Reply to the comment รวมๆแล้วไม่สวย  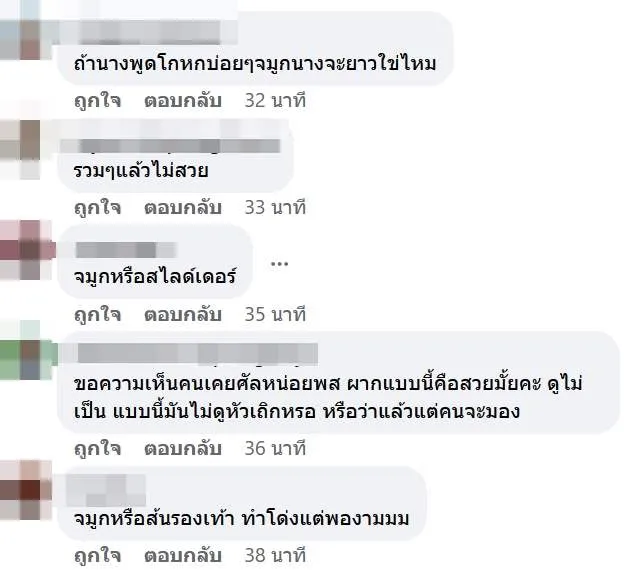[182, 207]
